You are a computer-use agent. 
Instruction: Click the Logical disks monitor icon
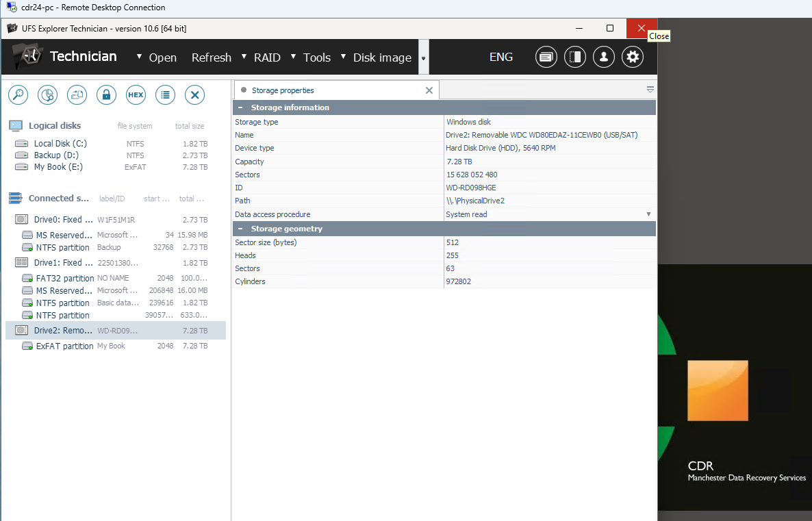[16, 125]
